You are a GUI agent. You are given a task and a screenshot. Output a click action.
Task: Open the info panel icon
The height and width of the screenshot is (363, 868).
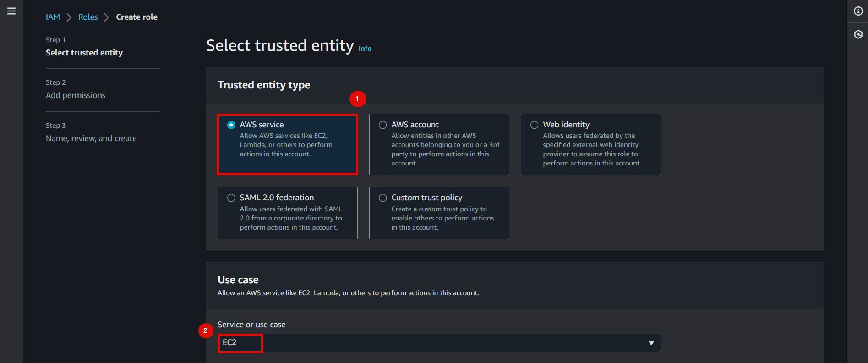(858, 11)
